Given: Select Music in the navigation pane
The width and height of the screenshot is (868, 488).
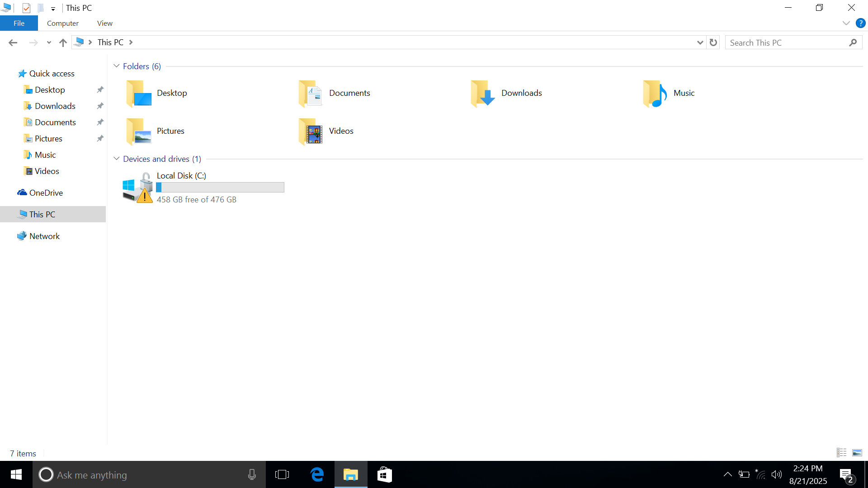Looking at the screenshot, I should tap(40, 155).
